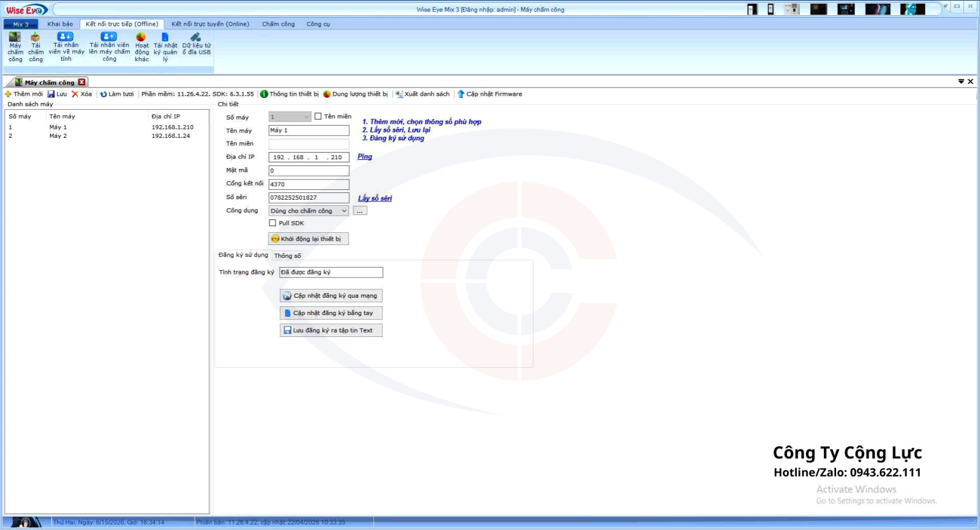Open the Thông số tab
The width and height of the screenshot is (980, 530).
(287, 256)
